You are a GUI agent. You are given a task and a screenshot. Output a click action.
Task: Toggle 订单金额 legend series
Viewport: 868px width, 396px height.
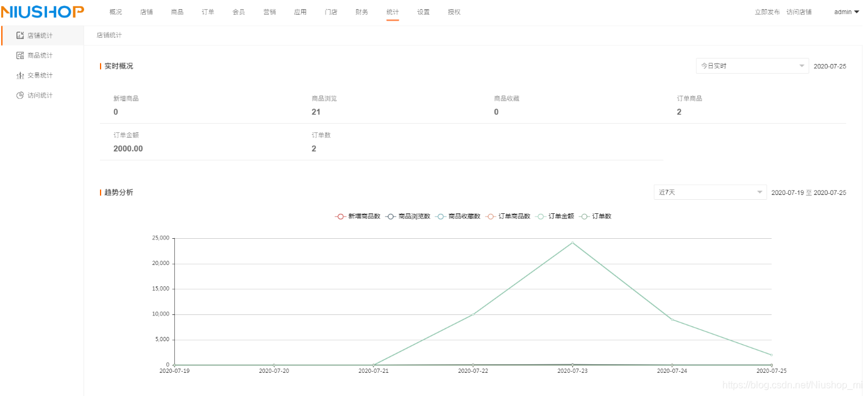tap(555, 216)
